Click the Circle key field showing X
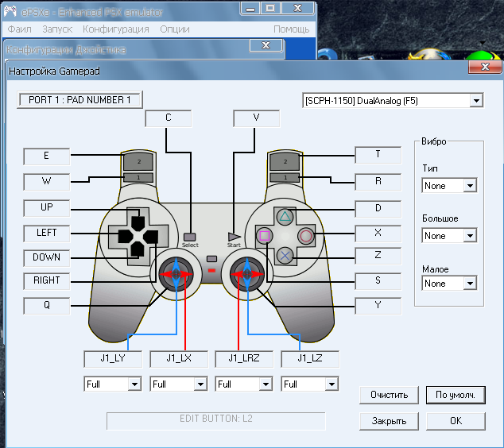The width and height of the screenshot is (504, 448). [378, 234]
